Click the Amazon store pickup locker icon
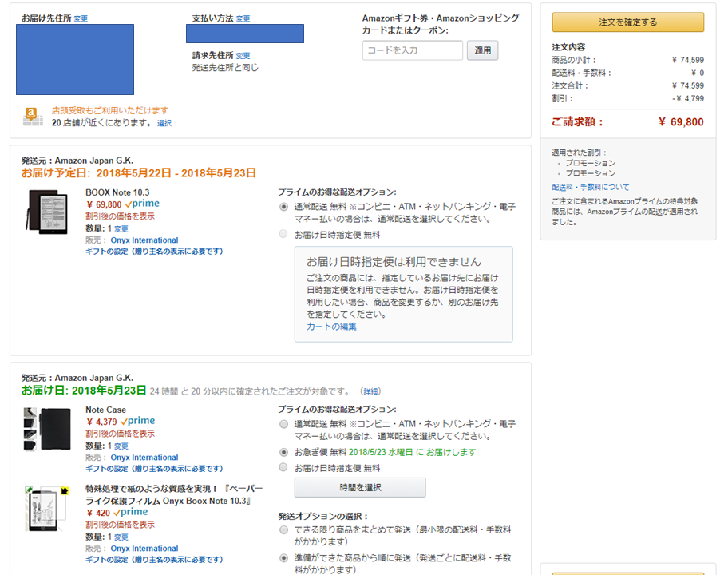 pos(32,117)
